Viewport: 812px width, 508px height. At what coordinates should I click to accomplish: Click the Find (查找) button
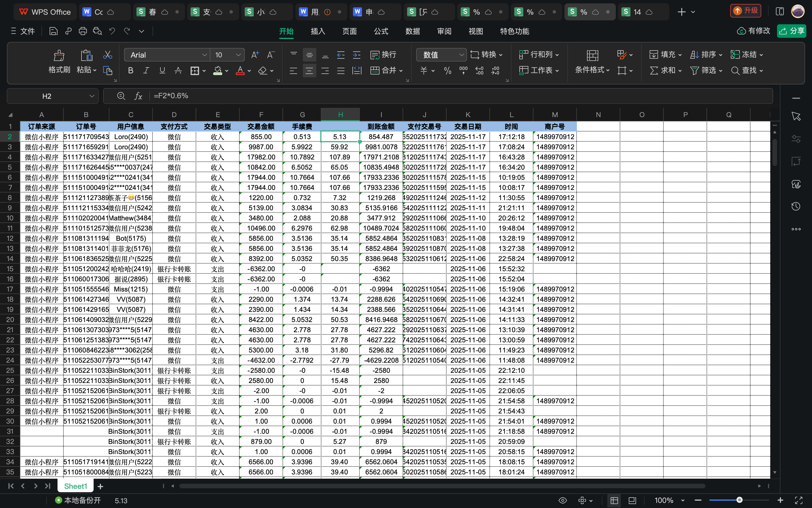click(747, 71)
